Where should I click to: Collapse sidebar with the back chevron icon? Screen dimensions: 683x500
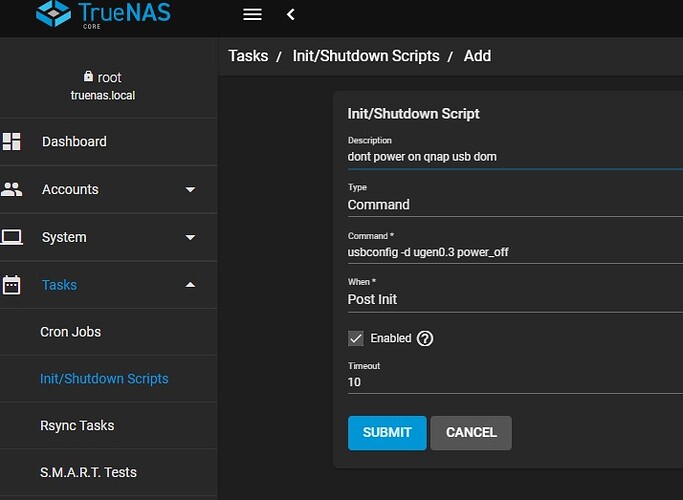click(290, 14)
